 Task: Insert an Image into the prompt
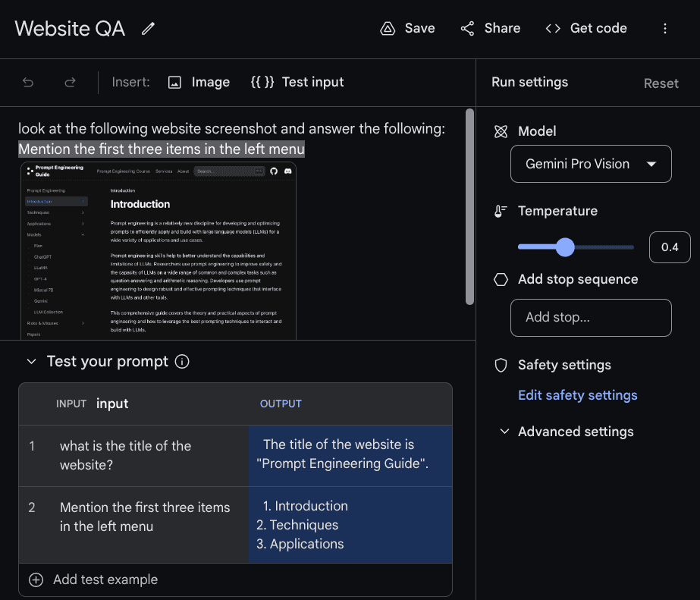tap(199, 82)
